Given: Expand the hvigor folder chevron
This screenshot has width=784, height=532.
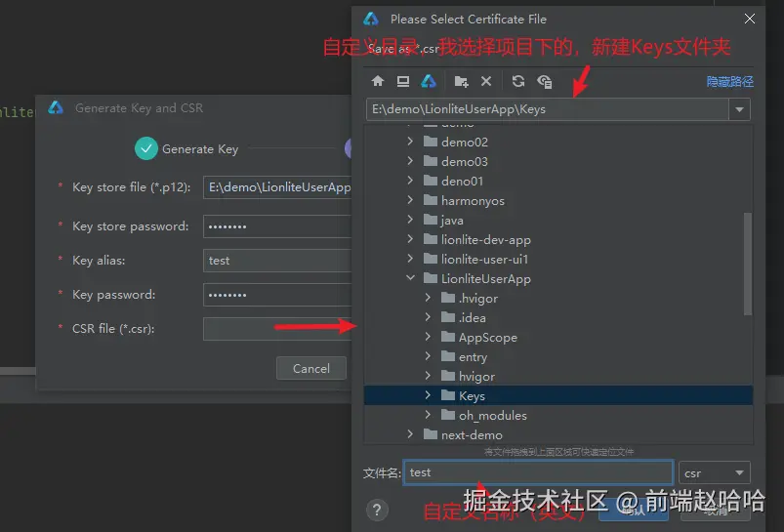Looking at the screenshot, I should coord(428,376).
